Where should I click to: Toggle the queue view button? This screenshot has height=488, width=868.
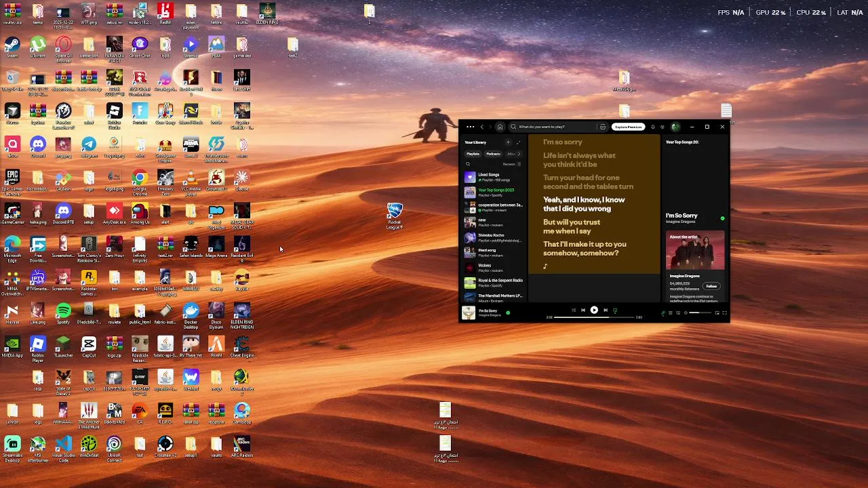[x=670, y=312]
